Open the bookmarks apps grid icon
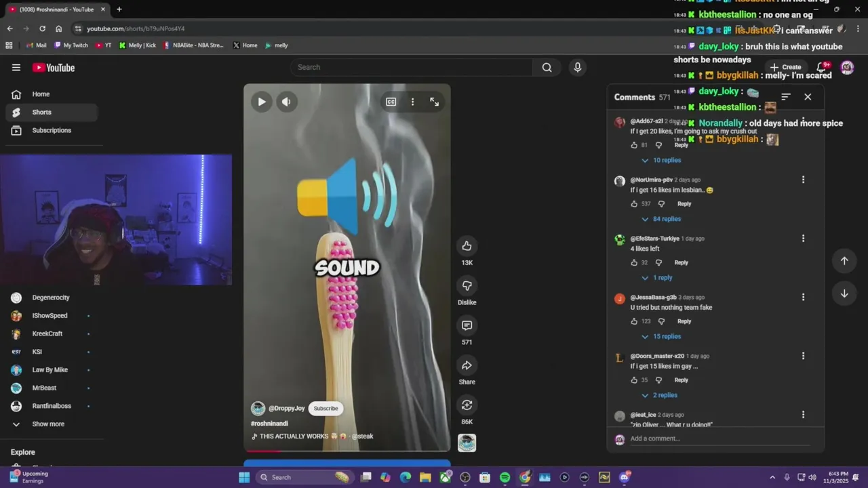This screenshot has height=488, width=868. coord(9,45)
